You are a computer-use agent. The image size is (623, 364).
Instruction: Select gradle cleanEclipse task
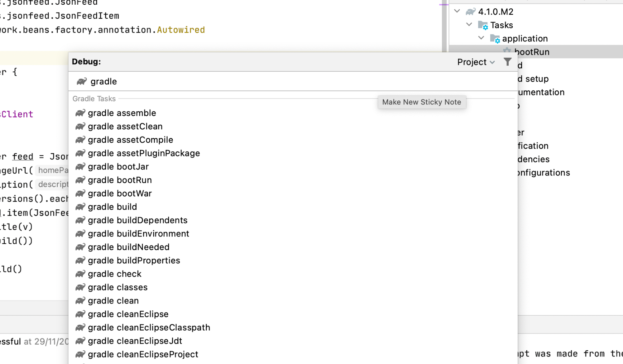(x=293, y=314)
